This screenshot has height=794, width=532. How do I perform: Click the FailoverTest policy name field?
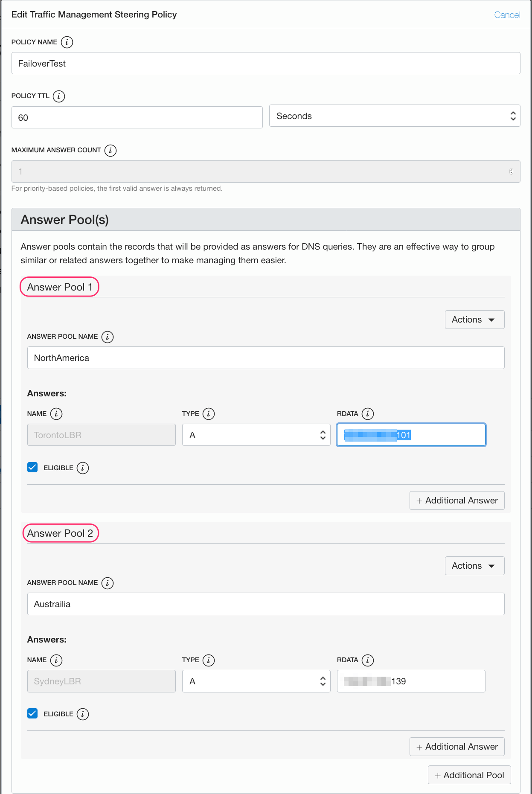265,64
